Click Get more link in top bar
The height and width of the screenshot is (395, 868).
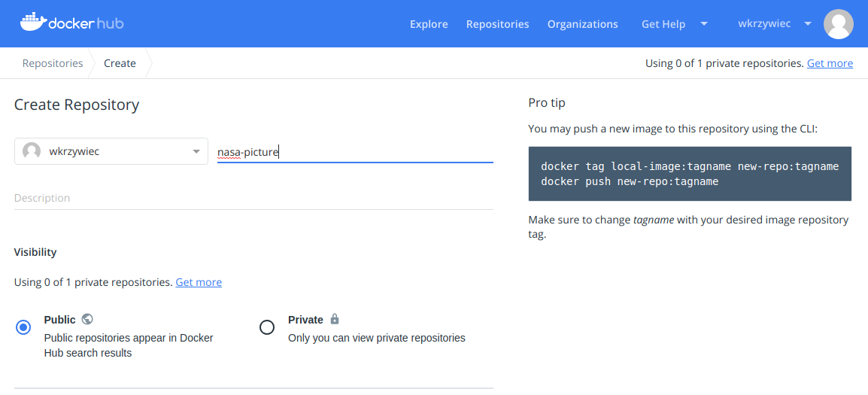pos(830,63)
